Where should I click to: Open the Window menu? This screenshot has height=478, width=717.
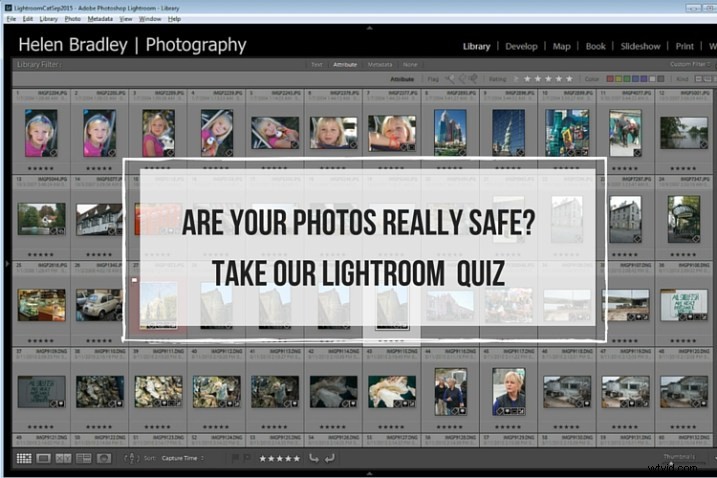(x=150, y=19)
